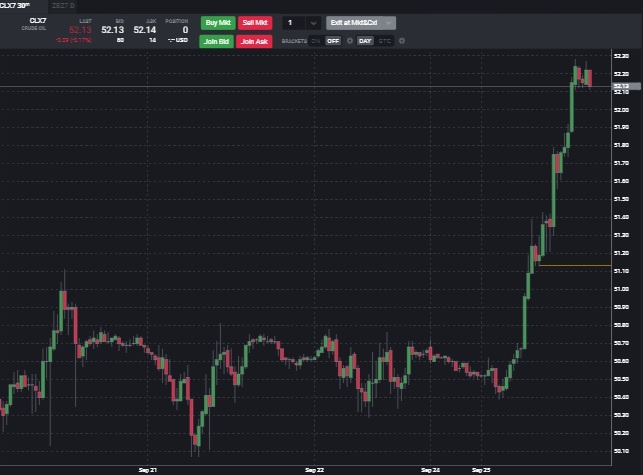643x475 pixels.
Task: Switch to the CLX7 30m chart tab
Action: coord(14,5)
